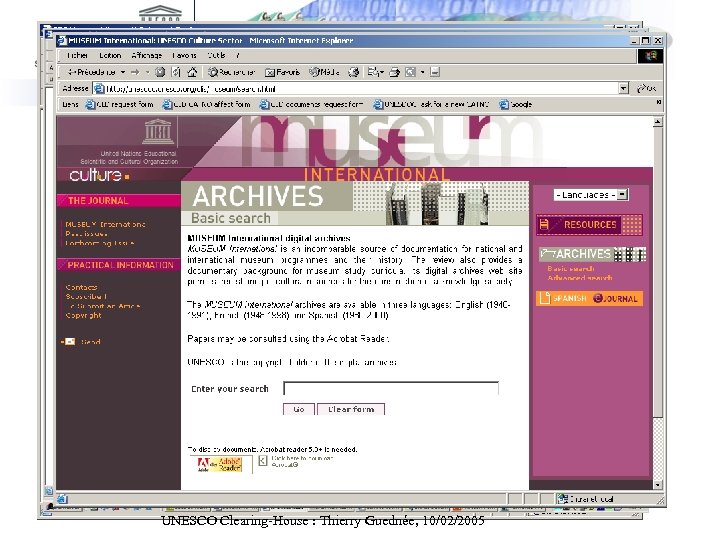720x540 pixels.
Task: Open the Outils menu
Action: coord(216,56)
